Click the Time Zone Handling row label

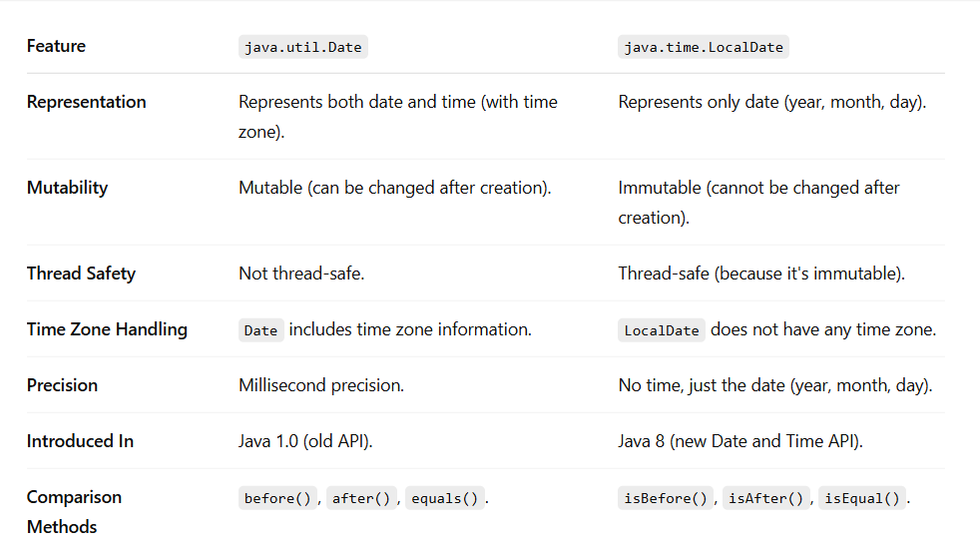click(x=107, y=329)
